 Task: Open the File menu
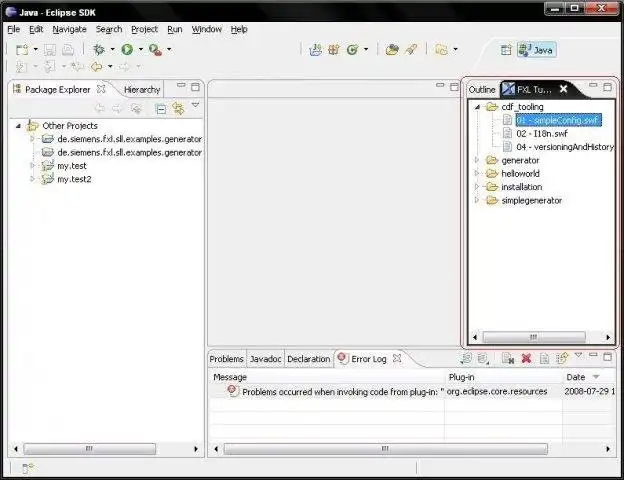14,29
